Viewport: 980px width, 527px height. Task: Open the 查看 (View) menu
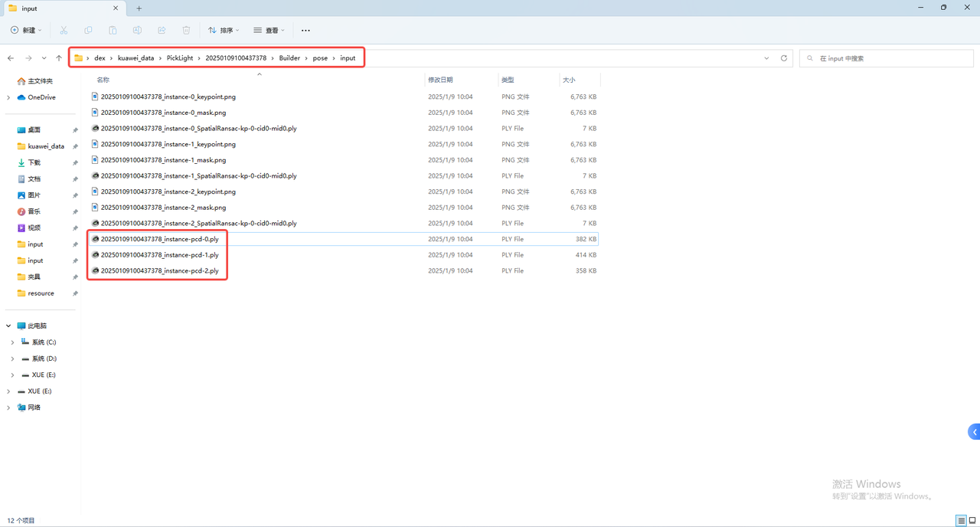point(269,30)
